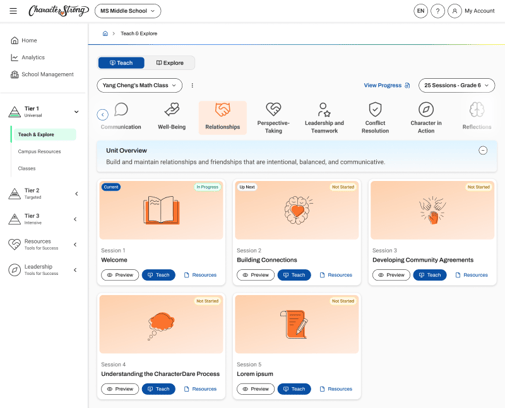Teach the Welcome session
Screen dimensions: 505x408
coord(159,275)
